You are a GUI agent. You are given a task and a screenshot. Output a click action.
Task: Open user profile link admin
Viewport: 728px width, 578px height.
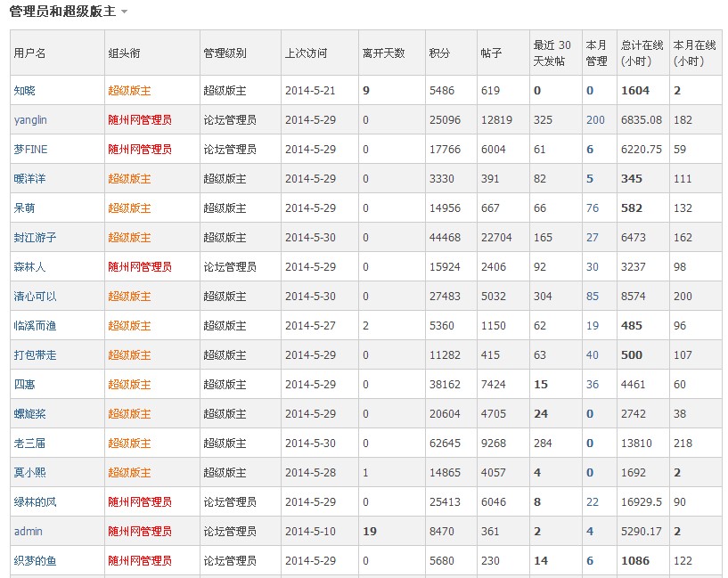pos(28,531)
